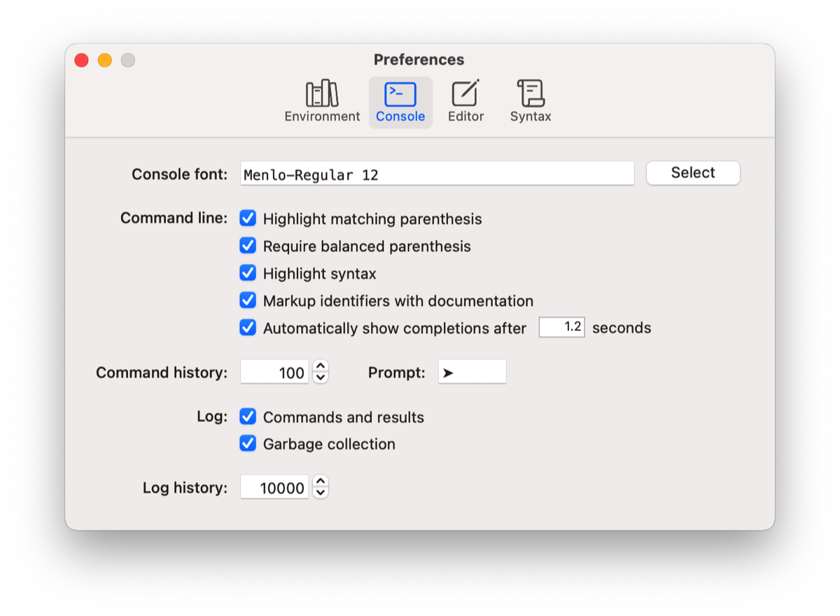Click the Syntax tab label
Viewport: 840px width, 616px height.
[531, 116]
